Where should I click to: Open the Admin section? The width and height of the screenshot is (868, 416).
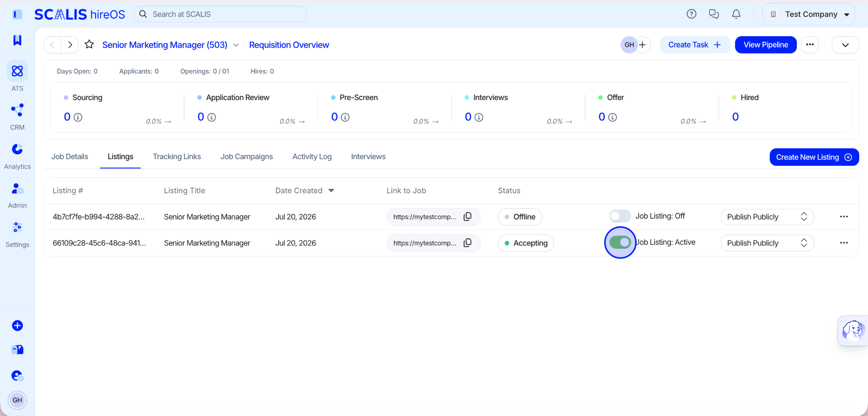tap(17, 195)
